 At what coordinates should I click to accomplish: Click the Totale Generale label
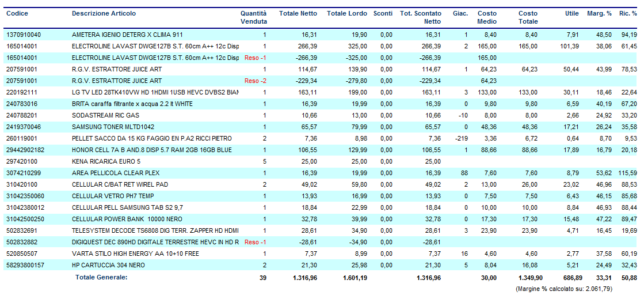(101, 277)
